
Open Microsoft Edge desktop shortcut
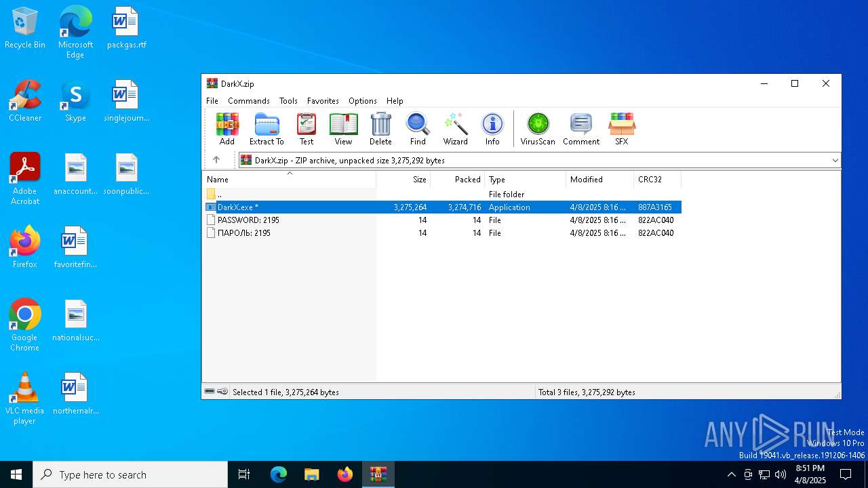coord(75,32)
